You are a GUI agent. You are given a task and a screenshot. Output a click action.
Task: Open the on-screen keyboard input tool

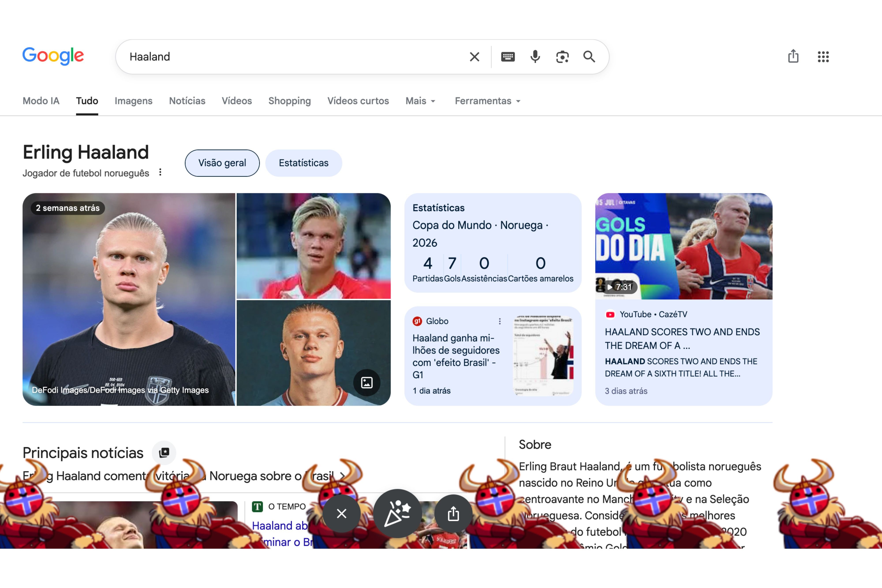coord(508,57)
